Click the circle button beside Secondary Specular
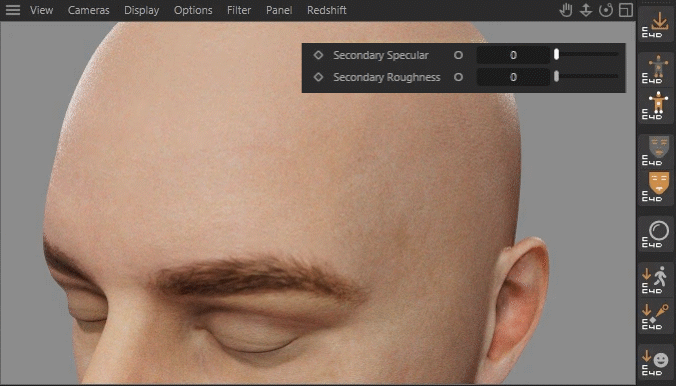Viewport: 676px width, 386px height. tap(458, 55)
